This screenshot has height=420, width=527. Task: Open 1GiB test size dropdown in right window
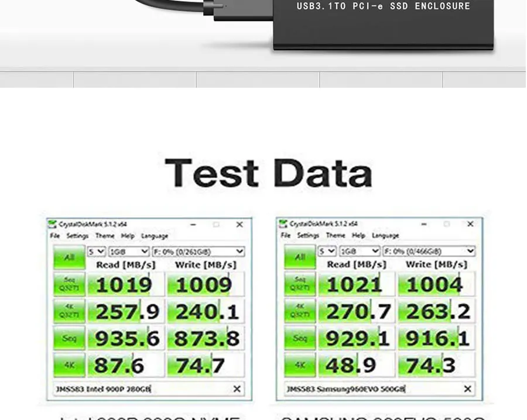(x=360, y=251)
